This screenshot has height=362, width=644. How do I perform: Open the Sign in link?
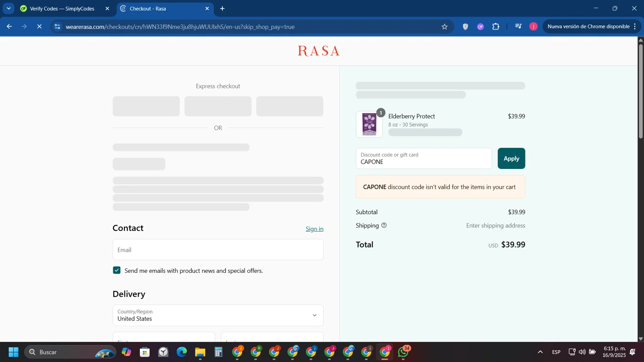[314, 229]
